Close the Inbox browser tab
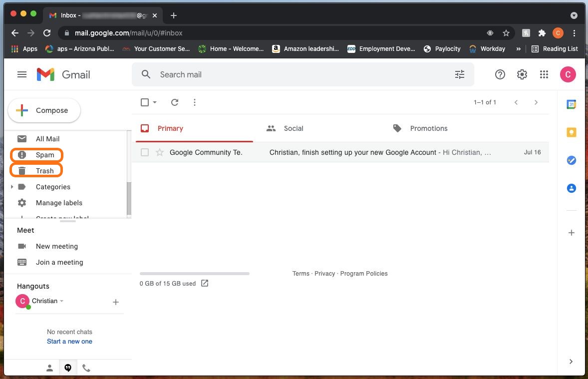Image resolution: width=588 pixels, height=379 pixels. (x=155, y=15)
